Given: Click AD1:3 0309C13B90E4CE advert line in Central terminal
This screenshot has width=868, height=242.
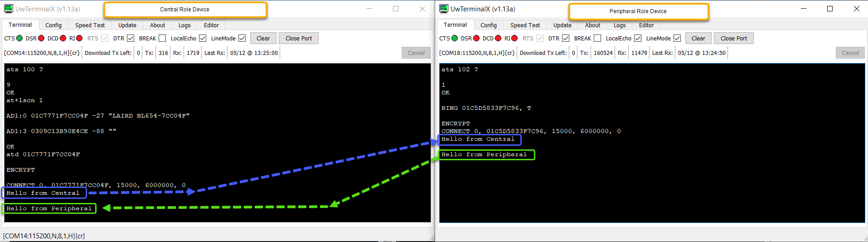Looking at the screenshot, I should tap(61, 131).
